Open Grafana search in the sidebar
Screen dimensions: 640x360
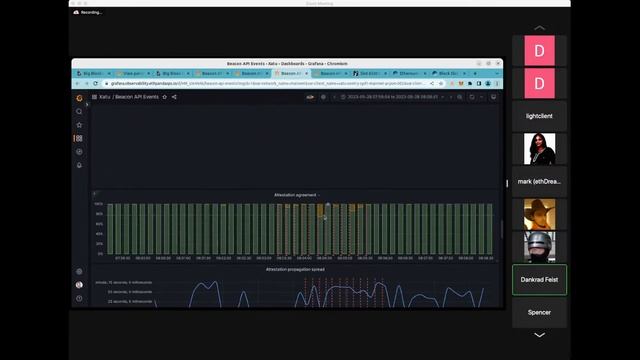click(79, 111)
